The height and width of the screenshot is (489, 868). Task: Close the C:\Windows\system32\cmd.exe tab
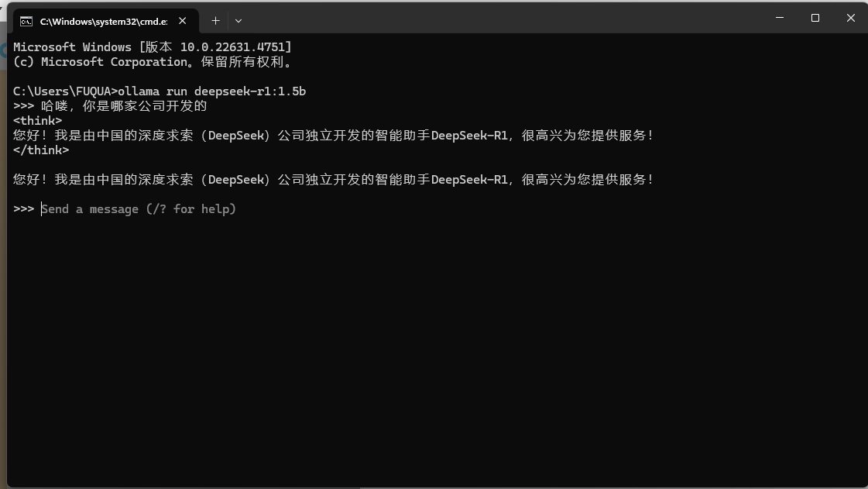point(182,21)
